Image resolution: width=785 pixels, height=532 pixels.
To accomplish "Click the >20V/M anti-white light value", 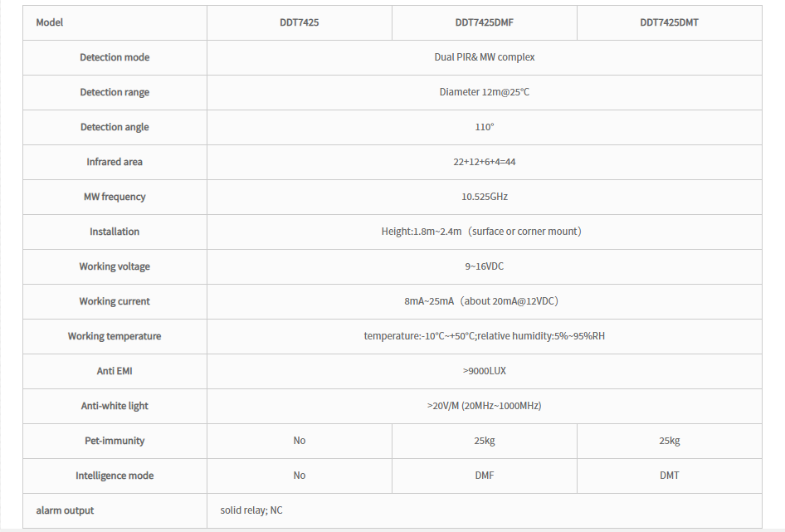I will point(484,406).
